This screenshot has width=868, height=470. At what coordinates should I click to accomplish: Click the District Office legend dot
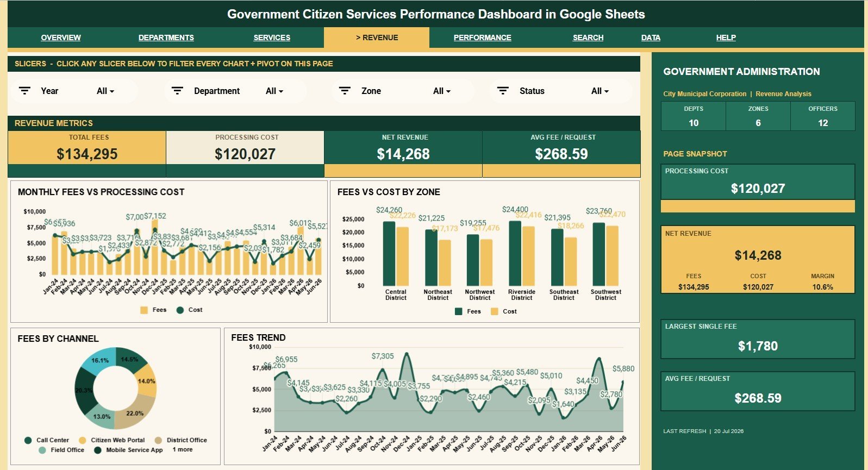(x=158, y=440)
